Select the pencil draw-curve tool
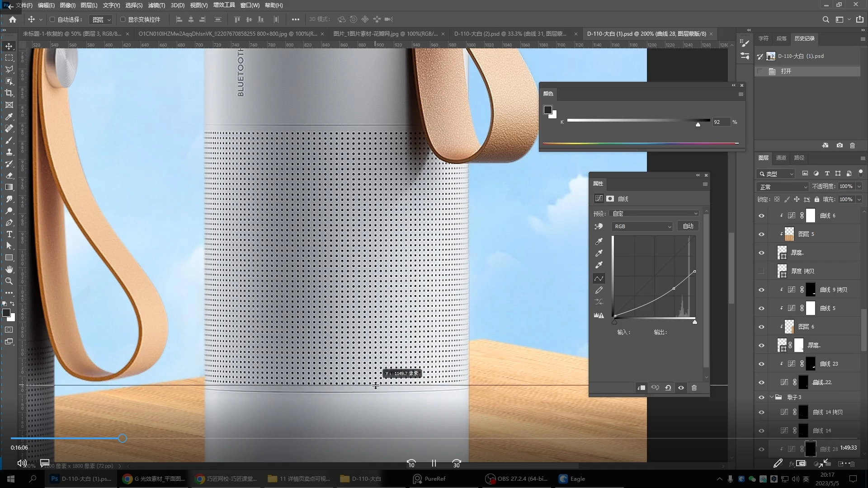This screenshot has height=488, width=868. tap(599, 290)
